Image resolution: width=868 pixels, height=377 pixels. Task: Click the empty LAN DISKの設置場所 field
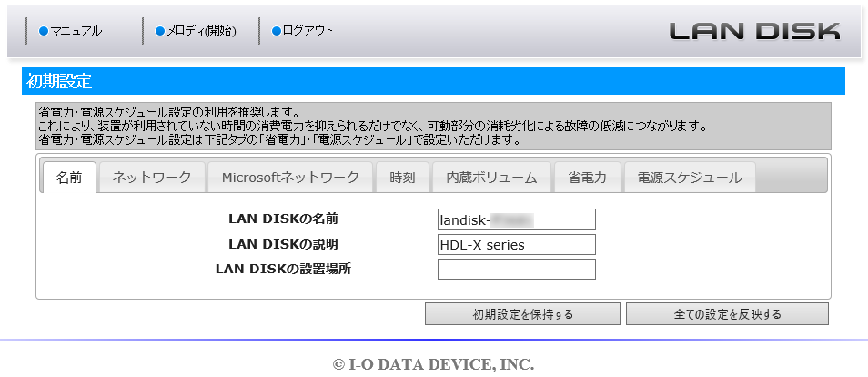coord(517,269)
